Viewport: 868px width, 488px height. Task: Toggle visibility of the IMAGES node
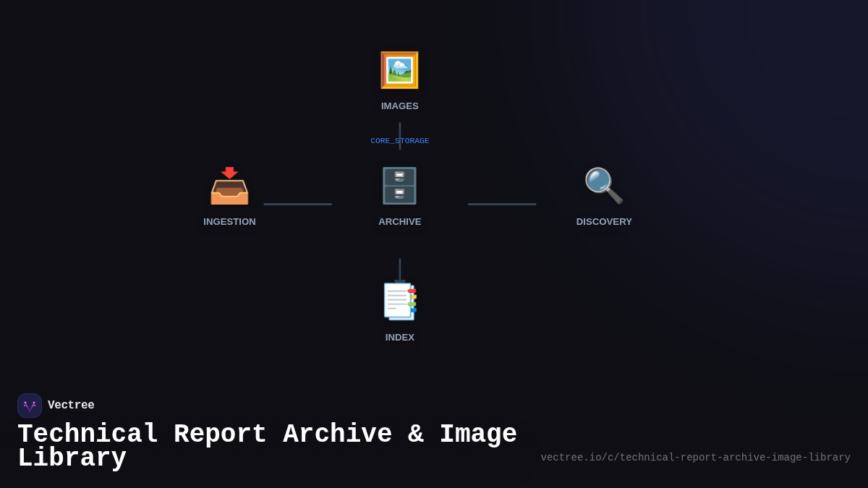[399, 70]
